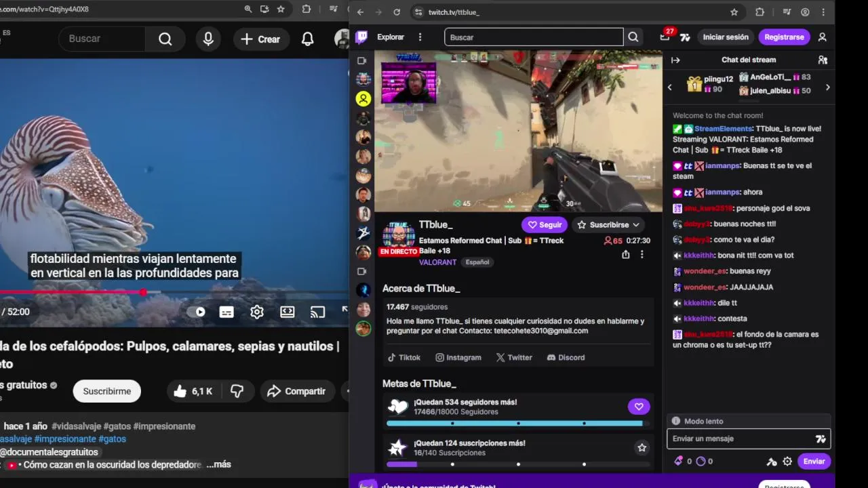Toggle YouTube autoplay switch

(x=199, y=312)
